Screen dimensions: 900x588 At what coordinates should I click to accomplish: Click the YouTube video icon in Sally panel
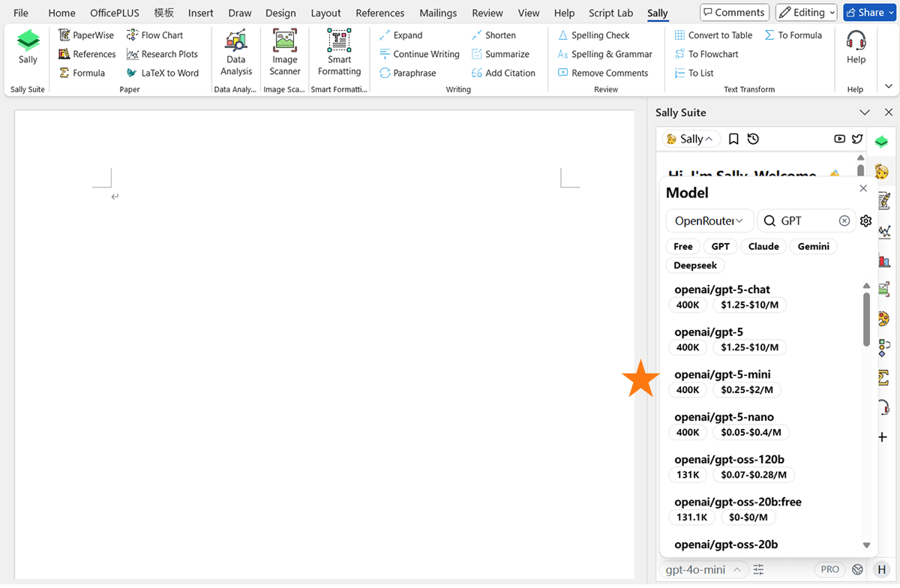[x=839, y=139]
